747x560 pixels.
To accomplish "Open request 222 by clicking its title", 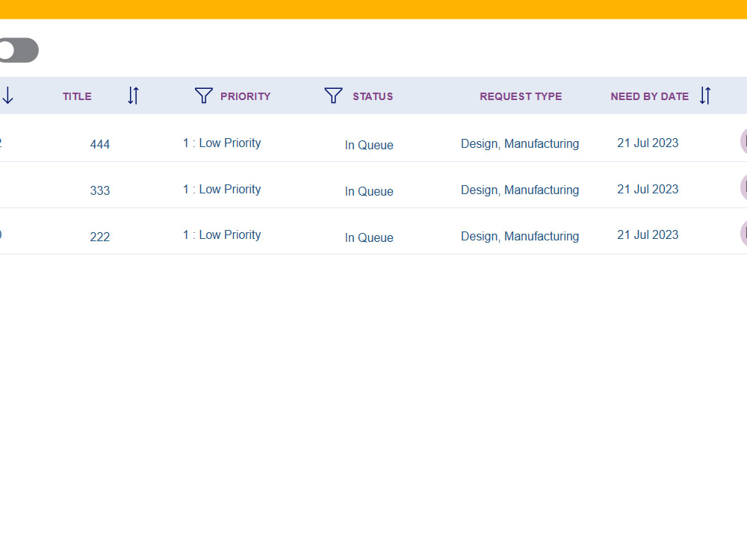I will pyautogui.click(x=99, y=237).
